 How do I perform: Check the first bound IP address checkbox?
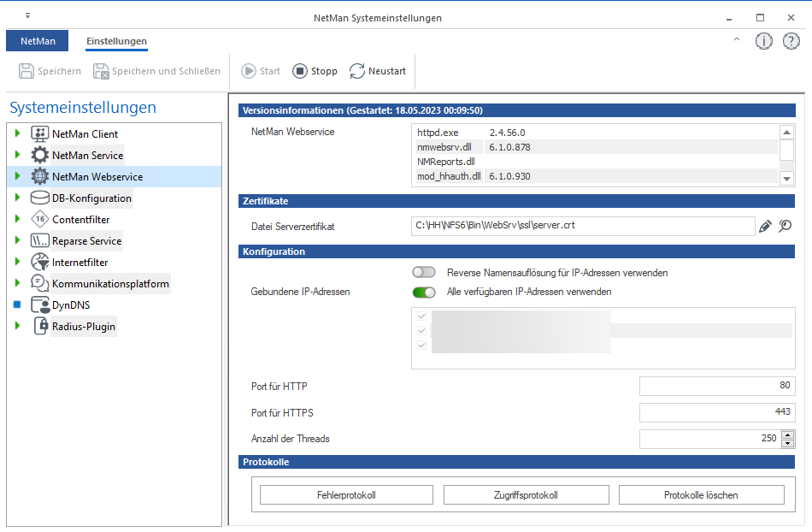tap(421, 316)
